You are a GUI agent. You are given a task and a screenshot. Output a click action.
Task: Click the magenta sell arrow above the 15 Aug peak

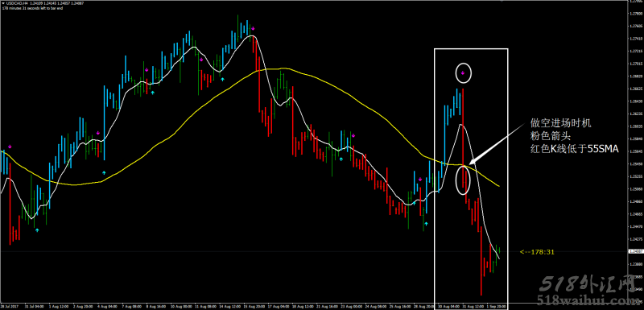254,28
